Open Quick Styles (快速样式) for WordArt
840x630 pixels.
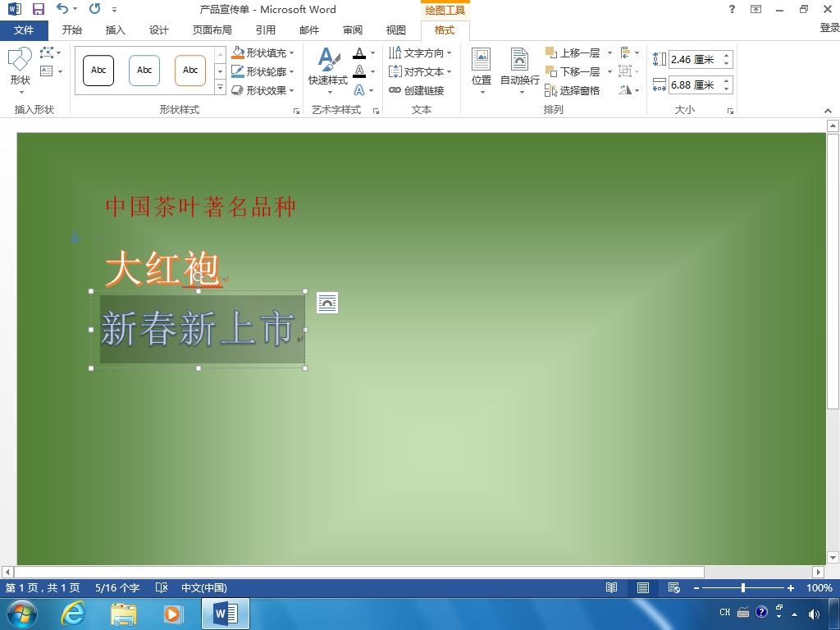click(328, 71)
